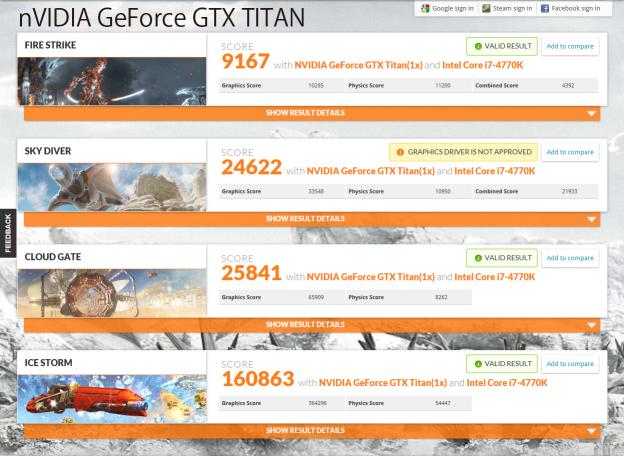Click the SKY DIVER title
Image resolution: width=624 pixels, height=456 pixels.
coord(48,151)
